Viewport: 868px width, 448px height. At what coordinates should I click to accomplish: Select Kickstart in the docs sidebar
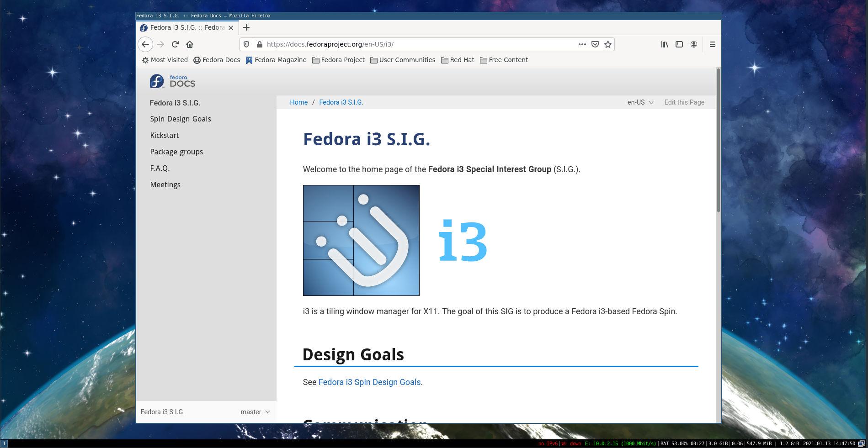(164, 135)
